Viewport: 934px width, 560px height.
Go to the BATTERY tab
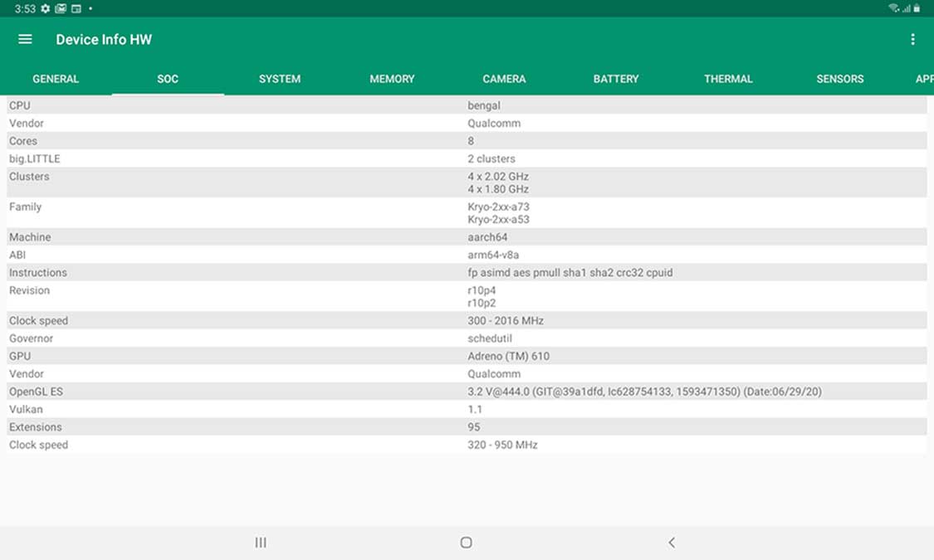point(616,79)
